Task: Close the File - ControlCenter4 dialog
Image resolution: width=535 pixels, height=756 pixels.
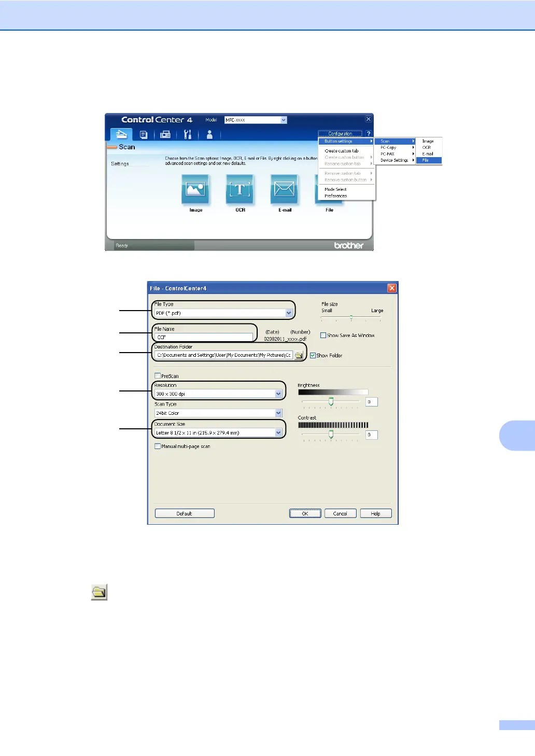Action: point(392,288)
